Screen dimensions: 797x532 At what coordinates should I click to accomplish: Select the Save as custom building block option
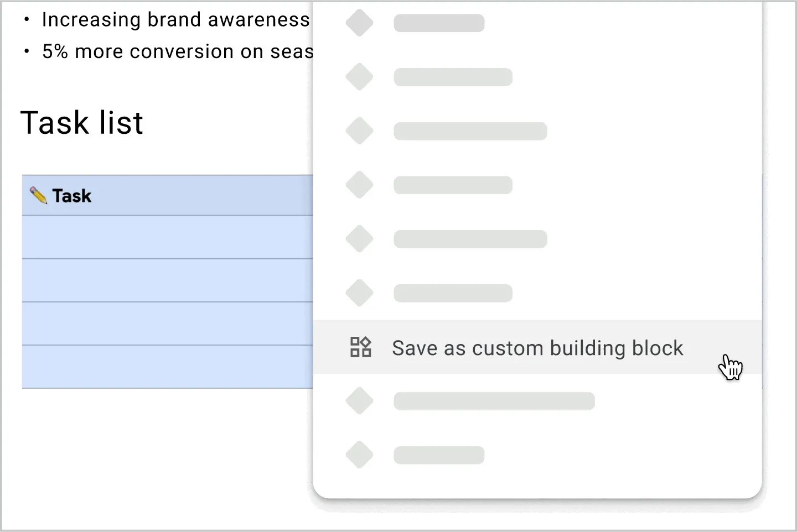[x=537, y=347]
